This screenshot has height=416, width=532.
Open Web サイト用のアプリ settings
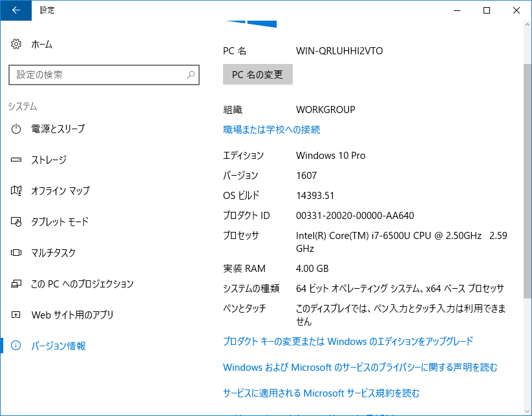72,315
